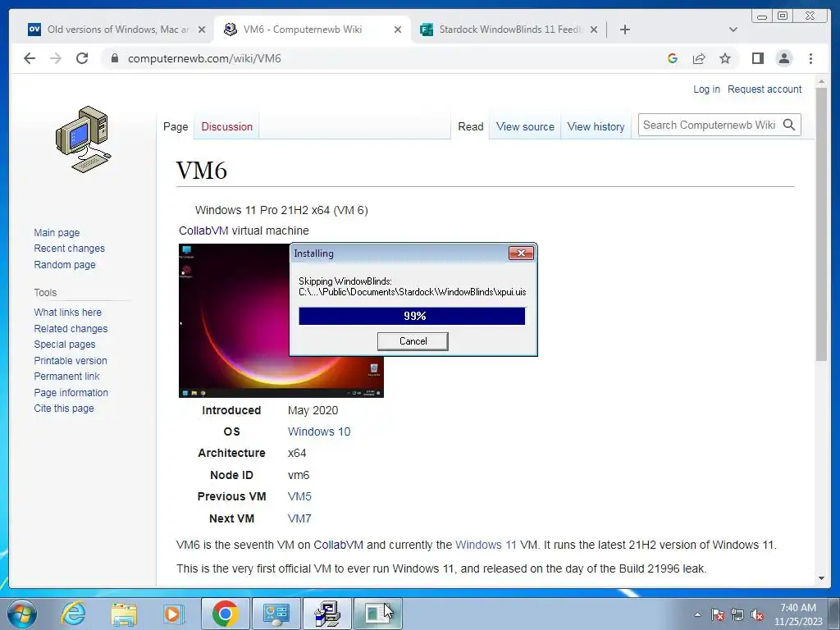This screenshot has height=630, width=840.
Task: Open the Main page link
Action: pos(57,233)
